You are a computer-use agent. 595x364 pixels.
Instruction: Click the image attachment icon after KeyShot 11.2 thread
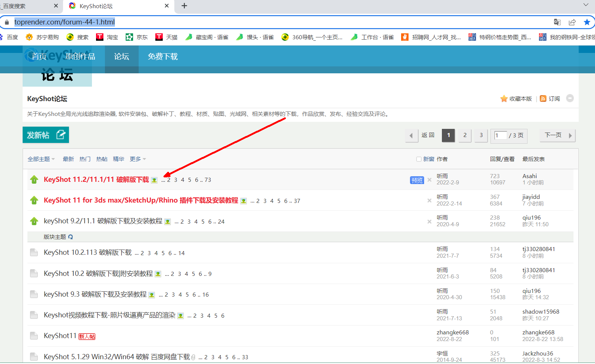[154, 180]
